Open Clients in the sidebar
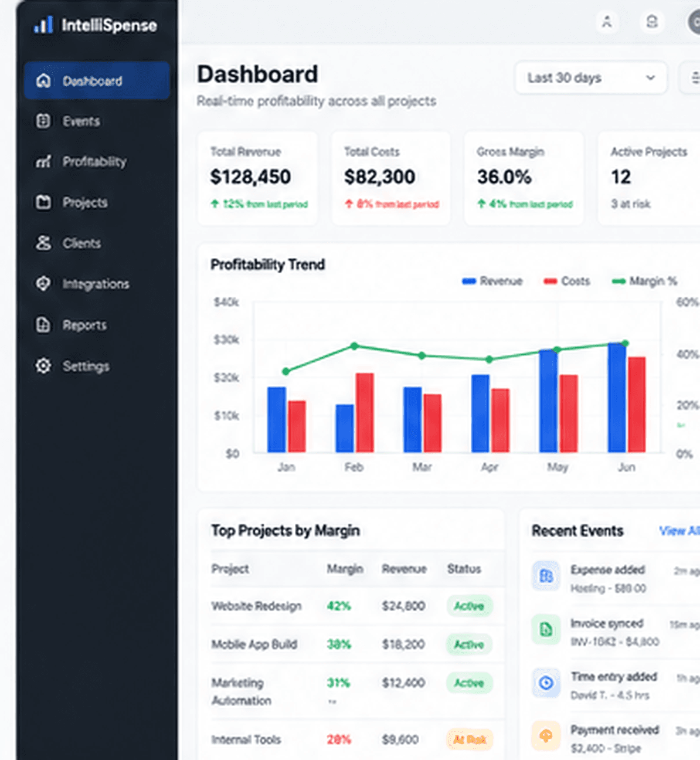 [x=97, y=243]
